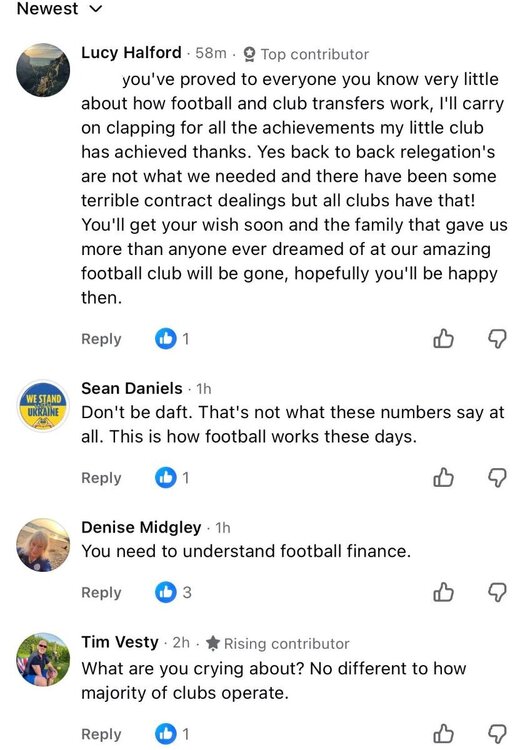Thumbs down Lucy Halford's comment

pyautogui.click(x=497, y=339)
